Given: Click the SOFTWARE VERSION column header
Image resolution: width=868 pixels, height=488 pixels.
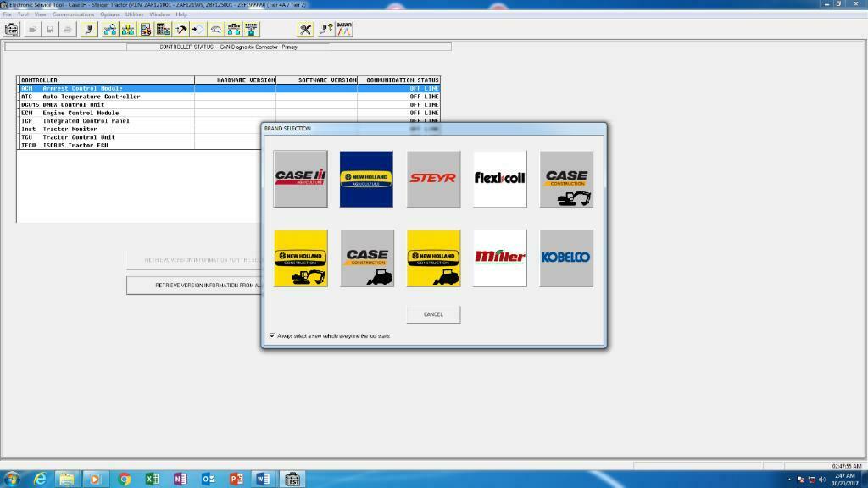Looking at the screenshot, I should click(317, 80).
